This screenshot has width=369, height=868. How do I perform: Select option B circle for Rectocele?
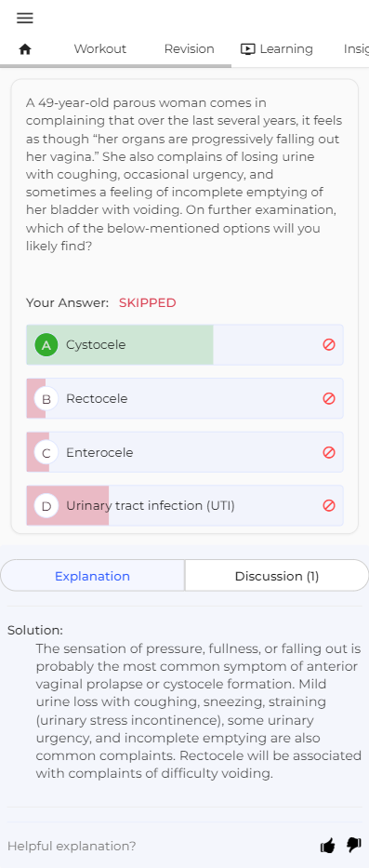pyautogui.click(x=46, y=398)
